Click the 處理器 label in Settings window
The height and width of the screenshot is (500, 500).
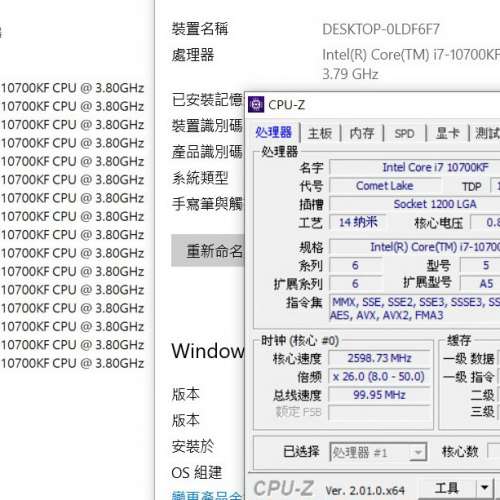click(x=193, y=55)
